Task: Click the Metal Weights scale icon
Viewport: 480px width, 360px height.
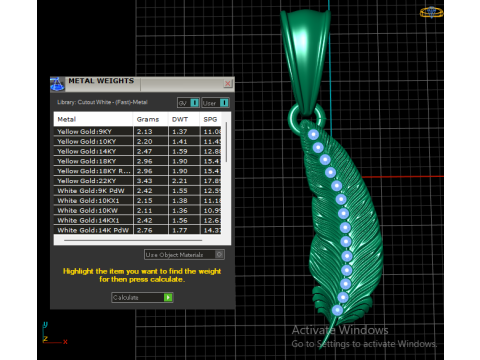Action: point(57,84)
